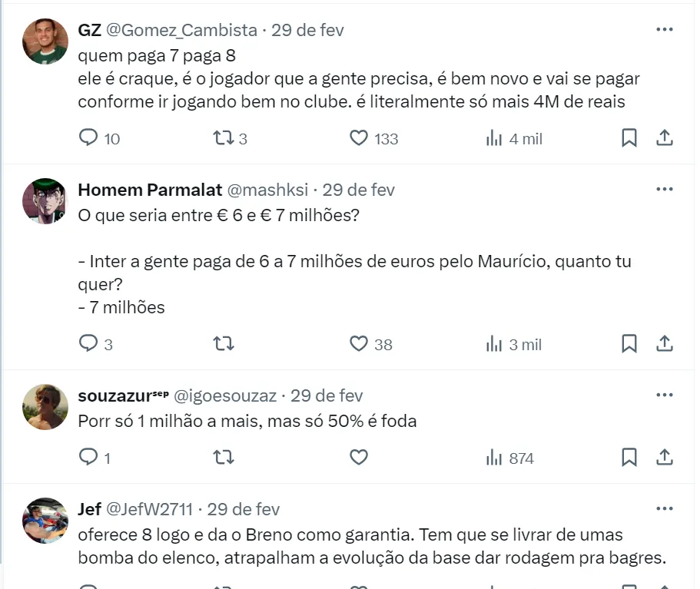Share GZ's tweet

665,138
